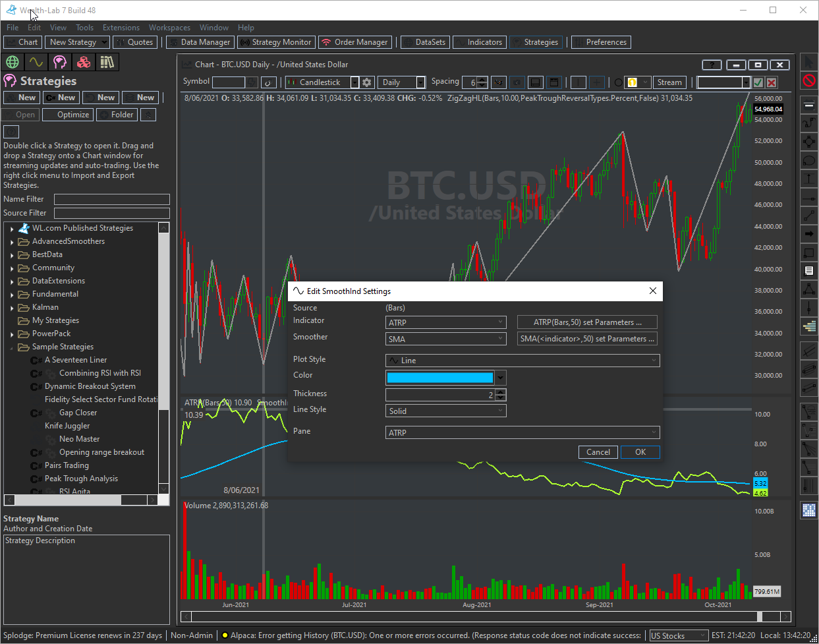This screenshot has width=819, height=644.
Task: Click the link symbol icon beside Symbol box
Action: coord(268,82)
